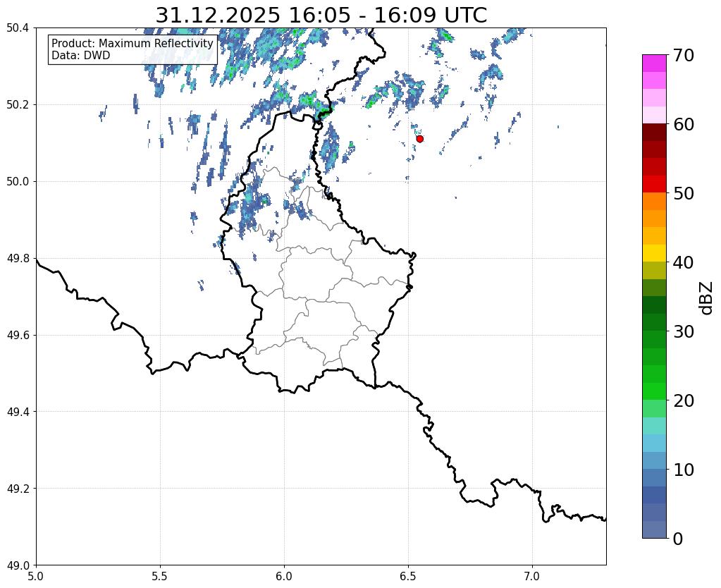Screen dimensions: 721x588
Task: Click the colorbar tick label 70
Action: point(683,55)
